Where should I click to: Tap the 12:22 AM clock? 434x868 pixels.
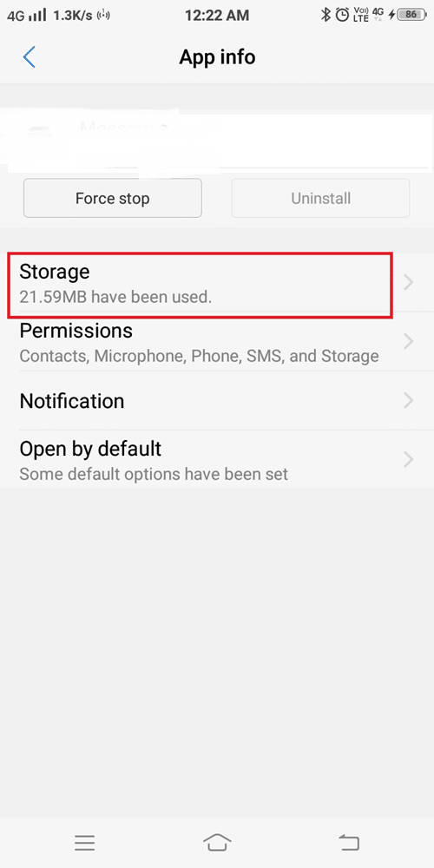[217, 16]
